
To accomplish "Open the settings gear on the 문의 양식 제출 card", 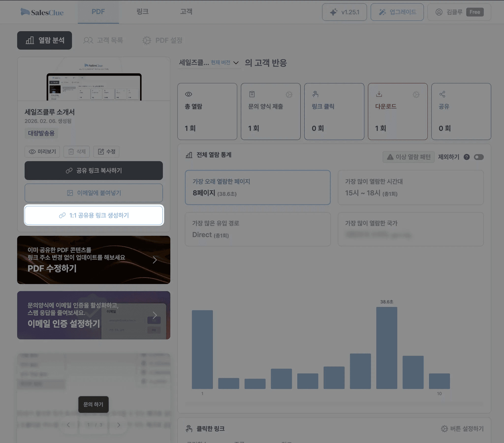I will [x=289, y=95].
